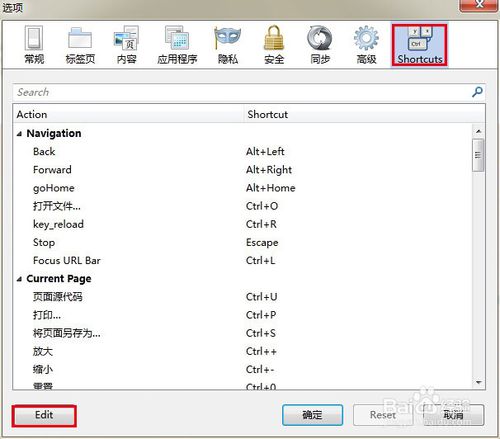Click the scrollbar down arrow
The image size is (500, 439).
pos(479,382)
